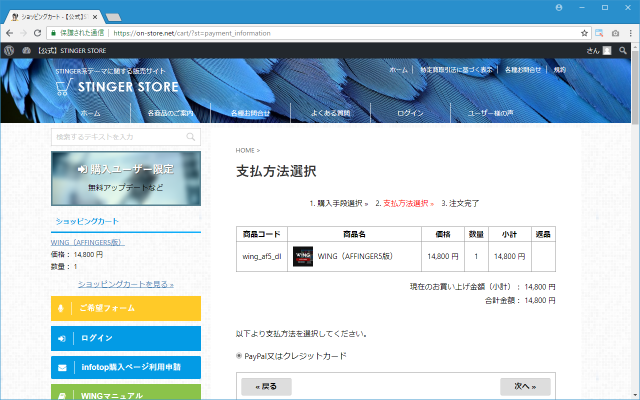
Task: Click green WINGマニュアル button
Action: tap(126, 392)
